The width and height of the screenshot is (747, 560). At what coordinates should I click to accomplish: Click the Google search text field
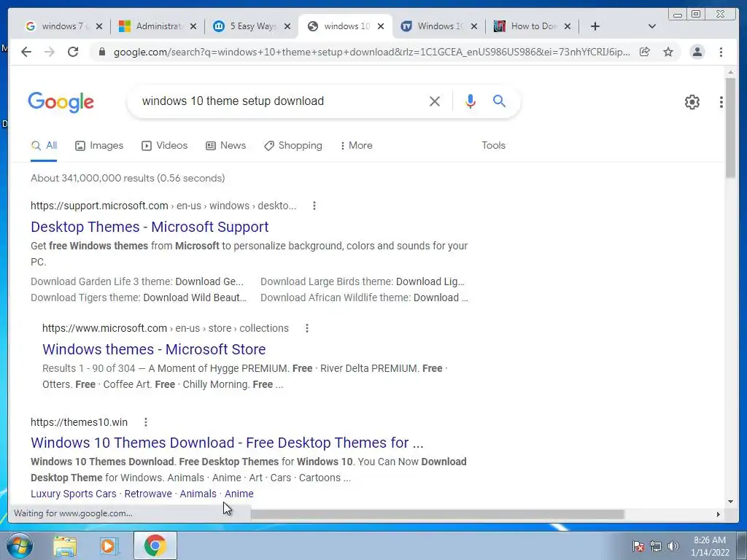(281, 101)
